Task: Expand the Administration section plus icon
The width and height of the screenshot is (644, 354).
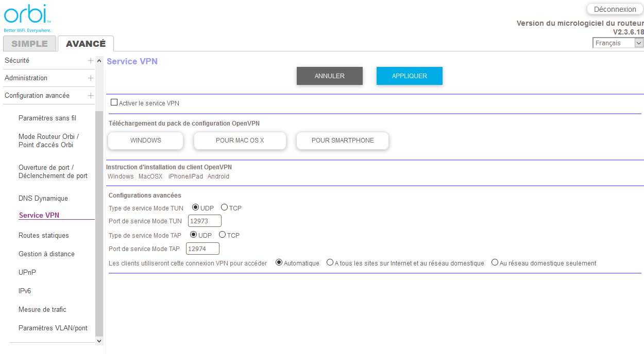Action: pos(91,78)
